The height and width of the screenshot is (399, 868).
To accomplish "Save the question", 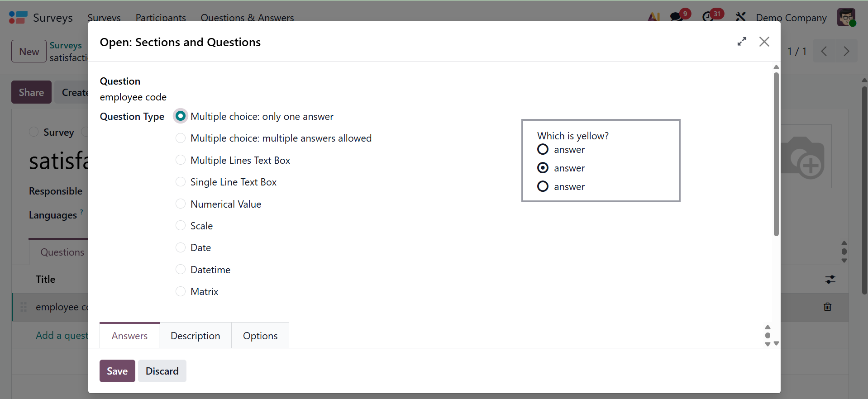I will [x=117, y=371].
